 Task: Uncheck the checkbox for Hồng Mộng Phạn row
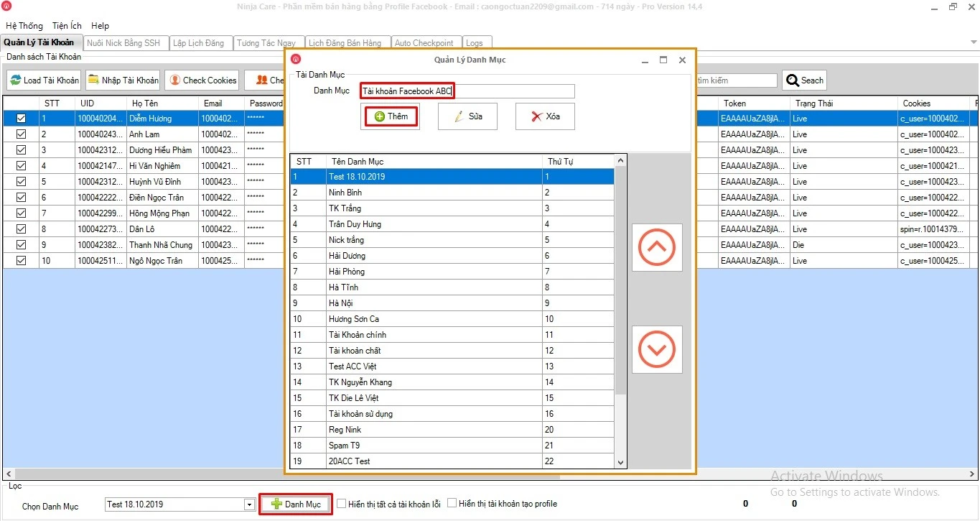tap(21, 213)
